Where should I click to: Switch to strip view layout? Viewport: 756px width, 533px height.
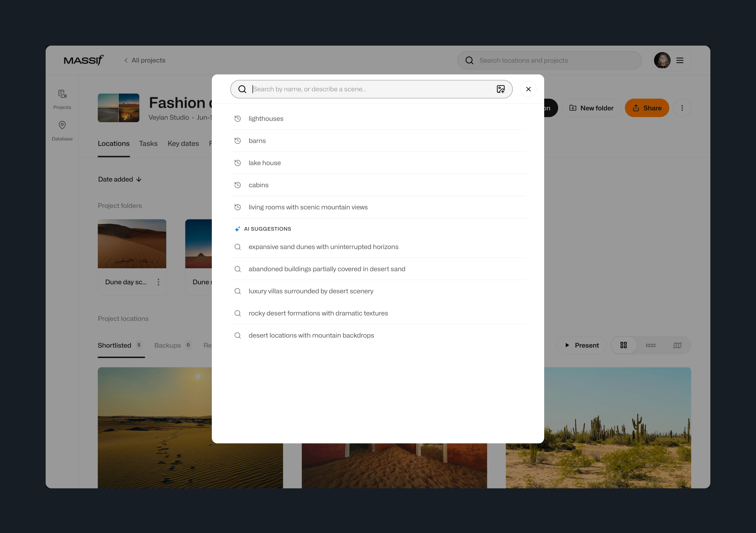coord(650,345)
